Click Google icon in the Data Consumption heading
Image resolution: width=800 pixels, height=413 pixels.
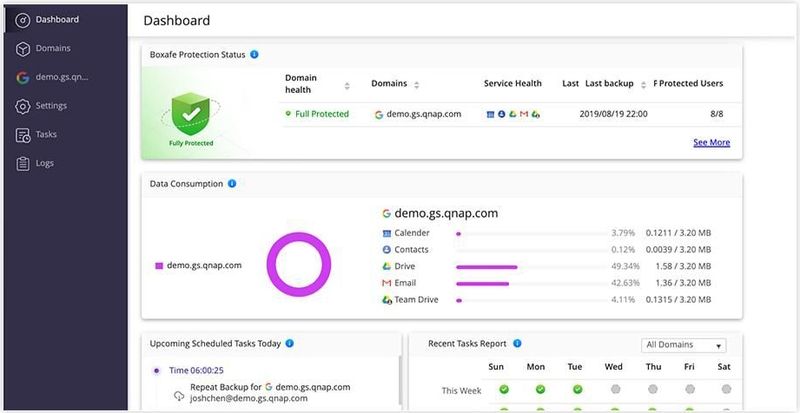pyautogui.click(x=387, y=213)
